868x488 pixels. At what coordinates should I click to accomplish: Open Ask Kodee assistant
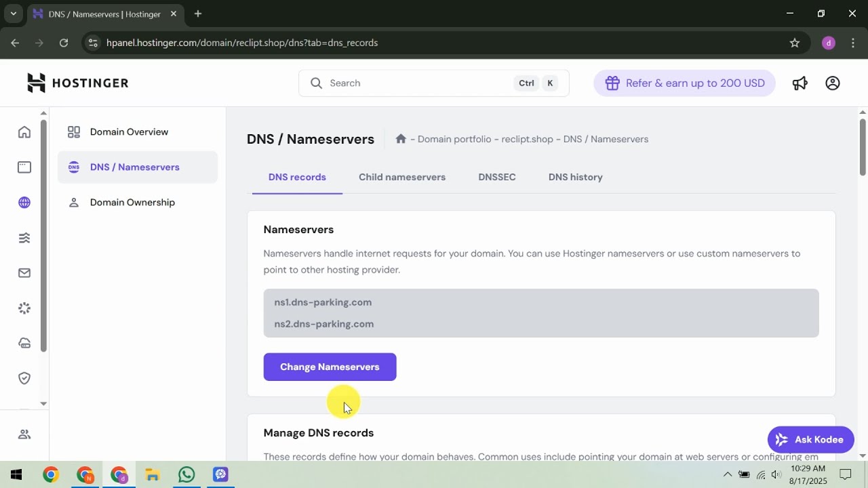point(810,439)
